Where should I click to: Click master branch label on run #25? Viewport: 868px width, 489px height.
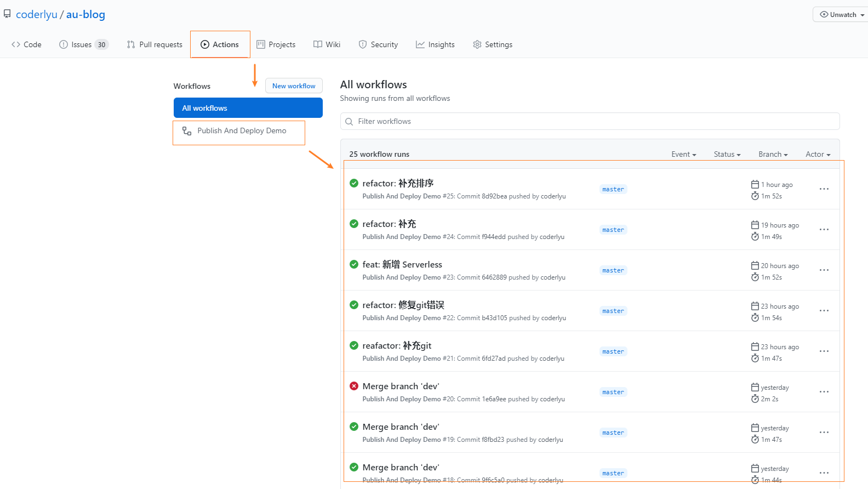(613, 189)
